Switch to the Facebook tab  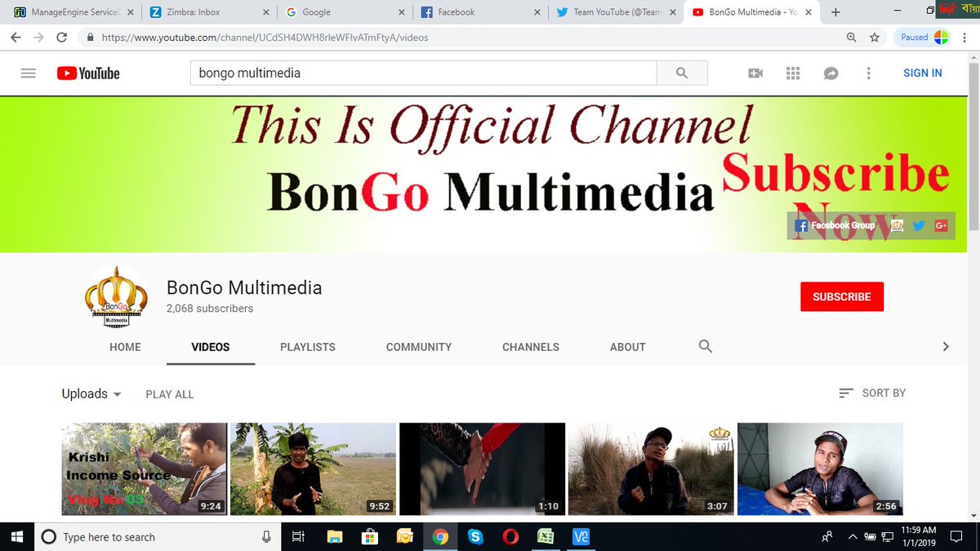479,12
